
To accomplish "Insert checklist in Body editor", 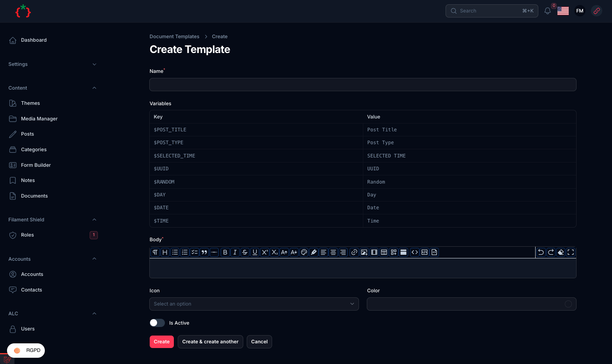I will click(x=195, y=252).
